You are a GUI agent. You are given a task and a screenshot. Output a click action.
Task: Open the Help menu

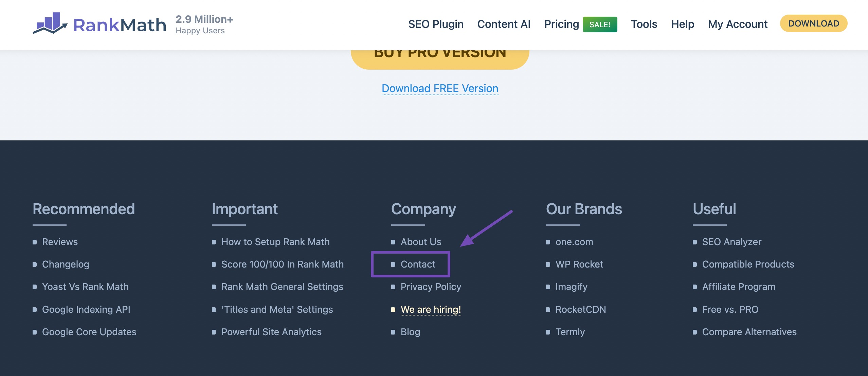[x=683, y=24]
